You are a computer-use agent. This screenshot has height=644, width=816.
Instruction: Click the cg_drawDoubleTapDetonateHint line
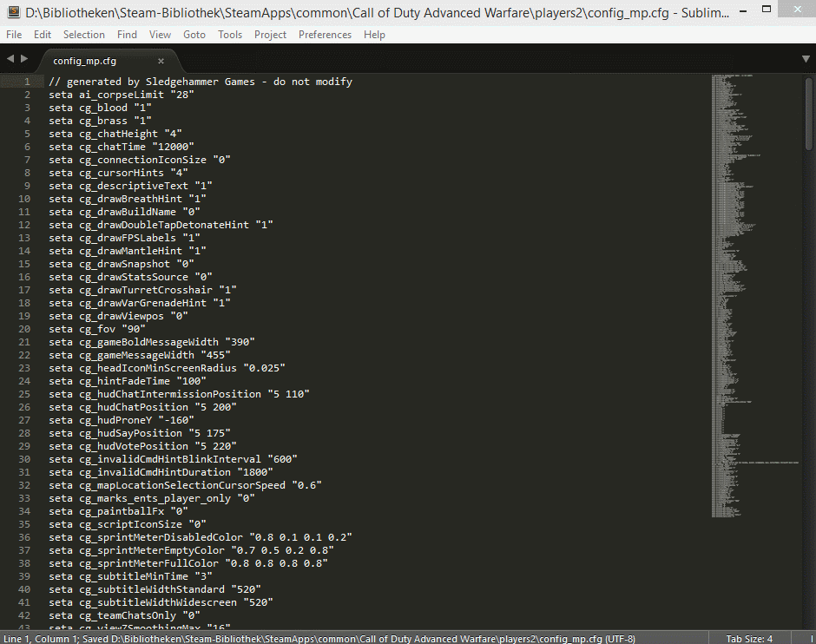161,225
